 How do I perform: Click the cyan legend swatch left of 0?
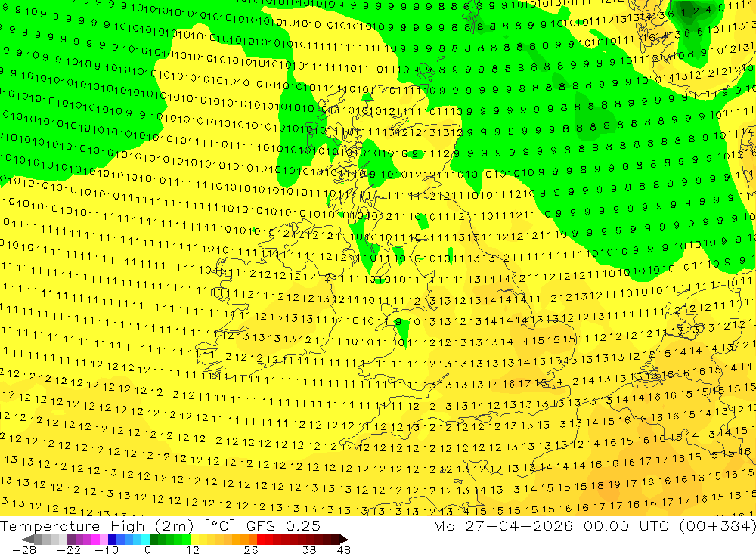[145, 539]
